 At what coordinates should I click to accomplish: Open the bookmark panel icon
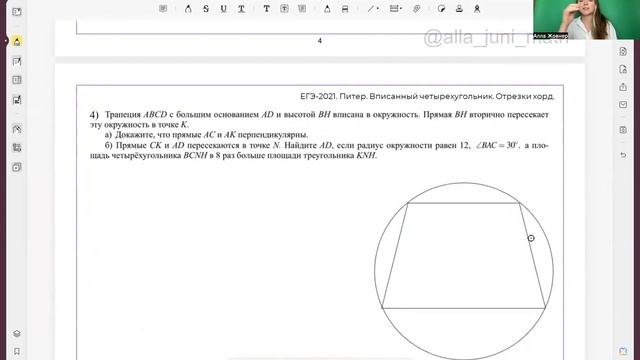[17, 351]
